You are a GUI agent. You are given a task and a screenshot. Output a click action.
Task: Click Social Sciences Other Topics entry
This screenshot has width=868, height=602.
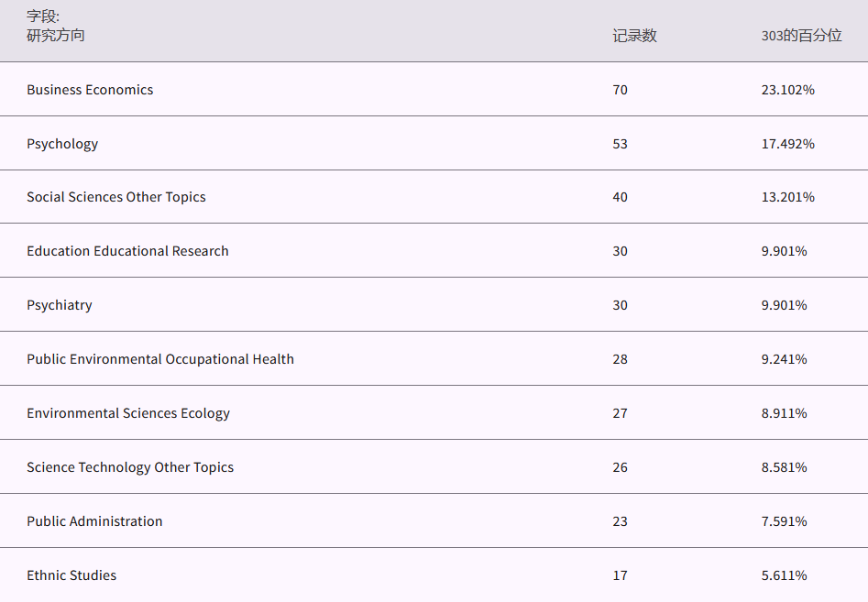pos(116,197)
